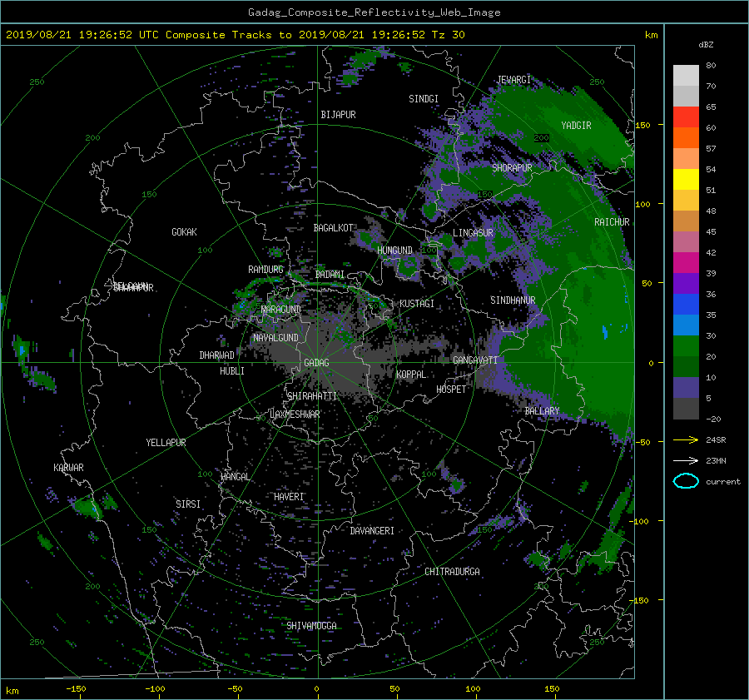Image resolution: width=749 pixels, height=700 pixels.
Task: Click the HUBLI city label
Action: tap(232, 371)
